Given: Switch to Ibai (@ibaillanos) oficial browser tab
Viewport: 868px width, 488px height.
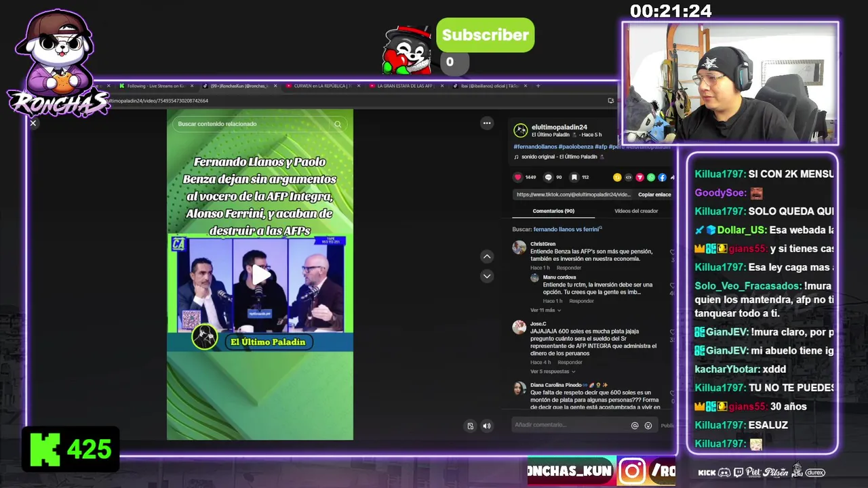Looking at the screenshot, I should [488, 86].
